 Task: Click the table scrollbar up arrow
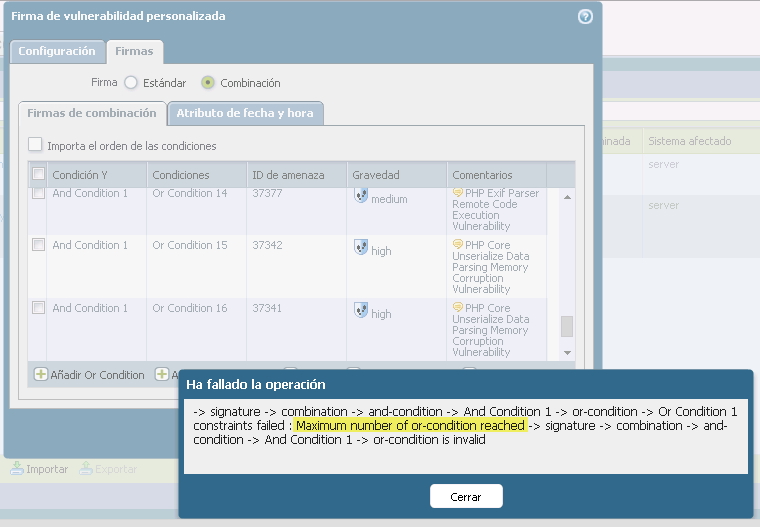click(x=567, y=197)
